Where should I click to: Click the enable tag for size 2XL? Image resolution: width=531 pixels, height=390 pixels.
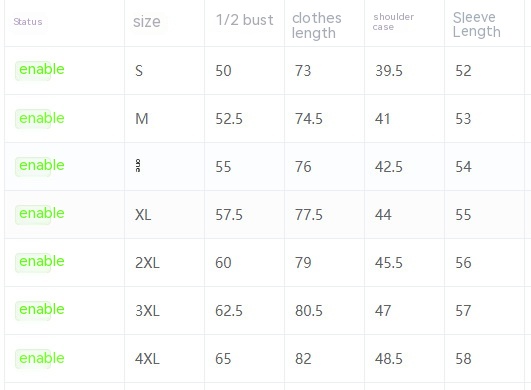click(x=40, y=262)
